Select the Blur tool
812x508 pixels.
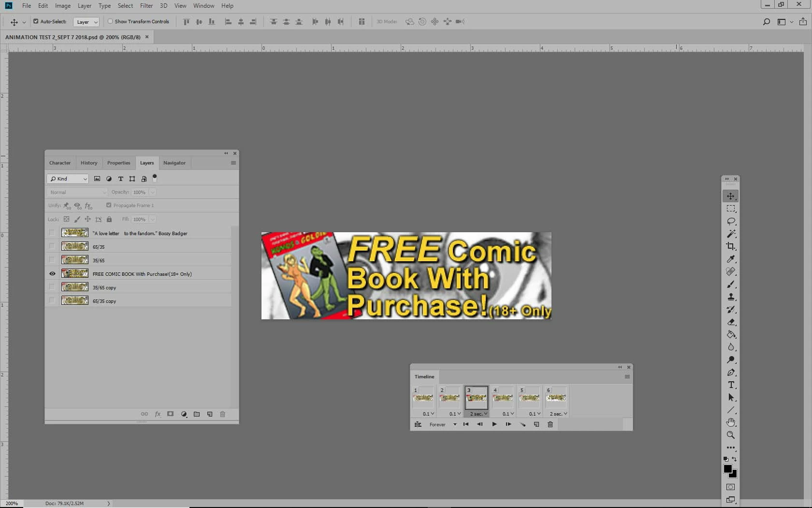click(x=730, y=347)
